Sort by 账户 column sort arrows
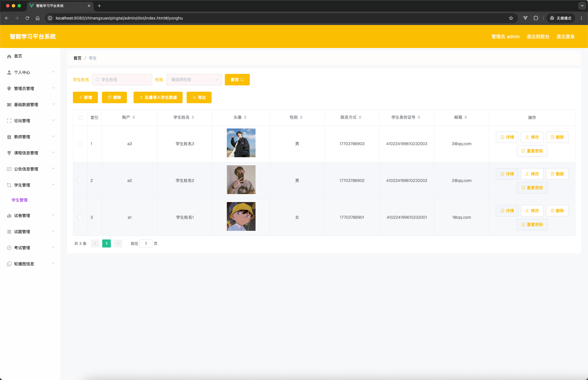The image size is (588, 380). 134,117
